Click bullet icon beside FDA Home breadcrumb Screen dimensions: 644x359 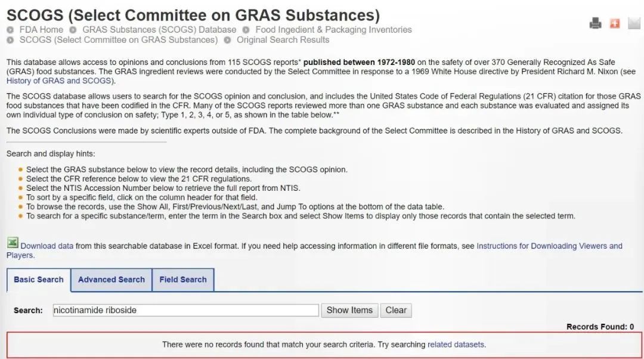(x=10, y=30)
